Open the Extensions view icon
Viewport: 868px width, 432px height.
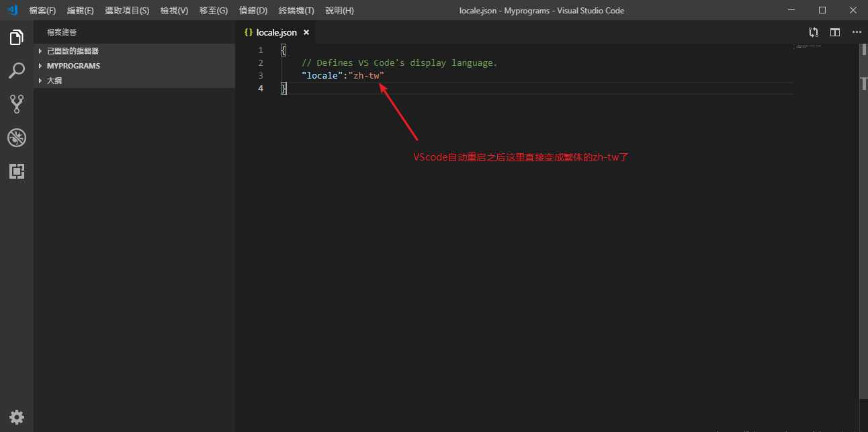pyautogui.click(x=17, y=171)
